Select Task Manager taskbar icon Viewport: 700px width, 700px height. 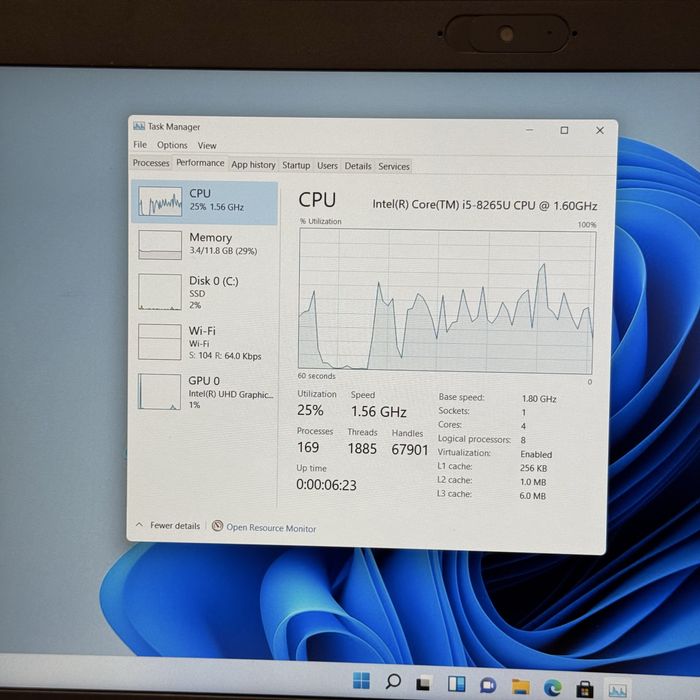(x=618, y=690)
